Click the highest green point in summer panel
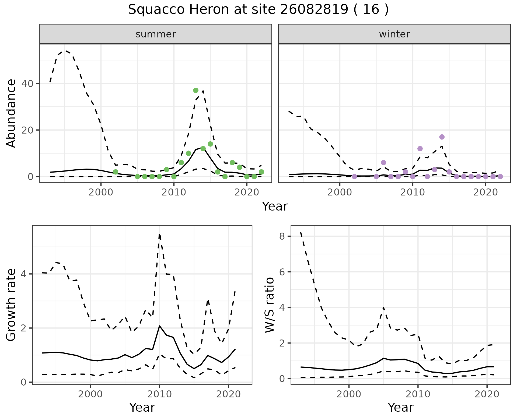Image resolution: width=517 pixels, height=420 pixels. click(x=196, y=90)
